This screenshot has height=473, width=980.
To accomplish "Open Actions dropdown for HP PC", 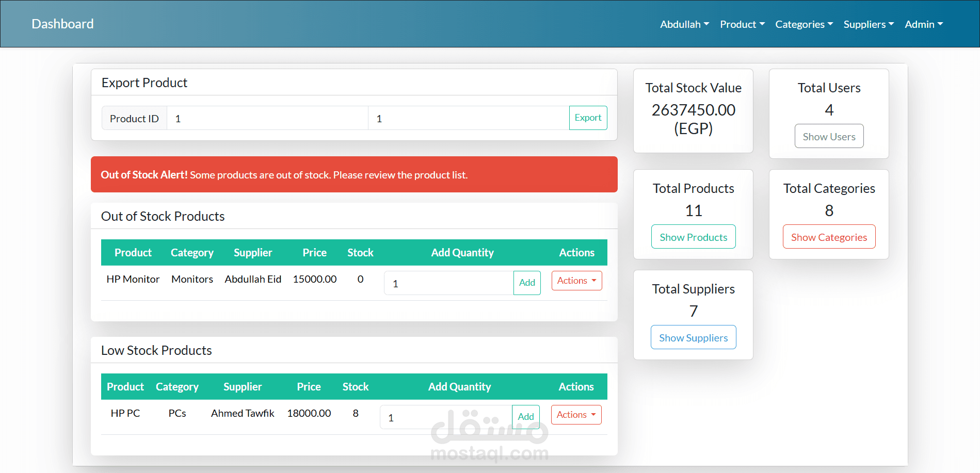I will [x=576, y=415].
